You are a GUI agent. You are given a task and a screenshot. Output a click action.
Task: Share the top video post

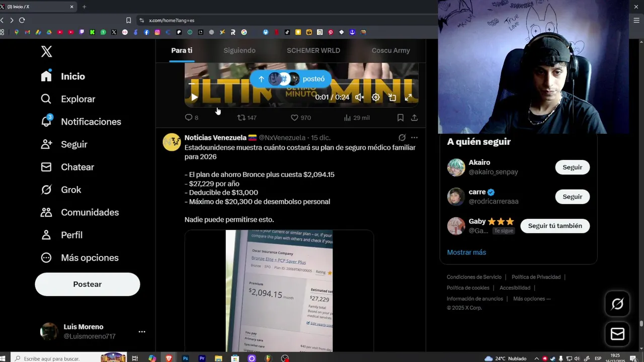(414, 118)
